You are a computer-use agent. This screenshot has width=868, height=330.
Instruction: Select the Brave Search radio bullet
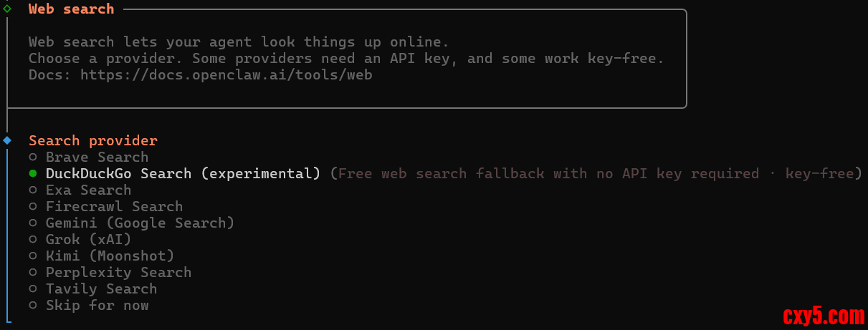click(x=33, y=157)
